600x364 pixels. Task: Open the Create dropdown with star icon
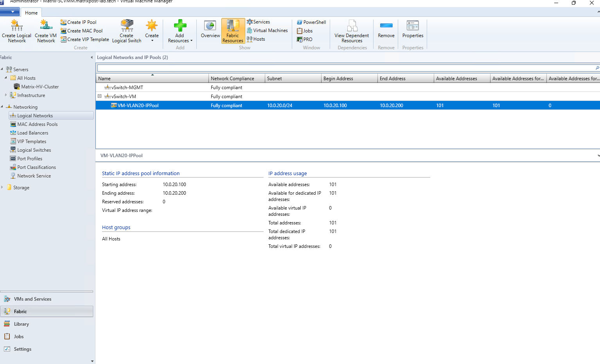tap(152, 31)
